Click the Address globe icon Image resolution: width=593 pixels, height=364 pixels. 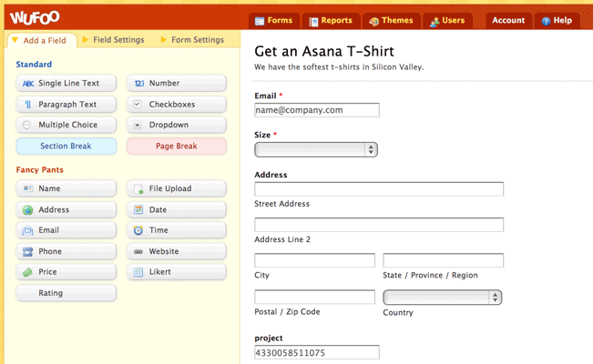tap(27, 210)
